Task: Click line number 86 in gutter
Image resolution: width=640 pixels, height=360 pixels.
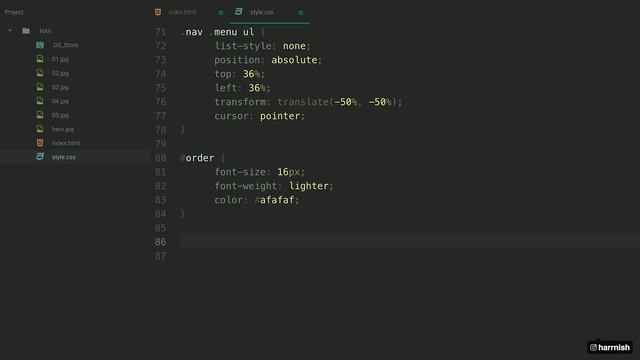Action: (160, 242)
